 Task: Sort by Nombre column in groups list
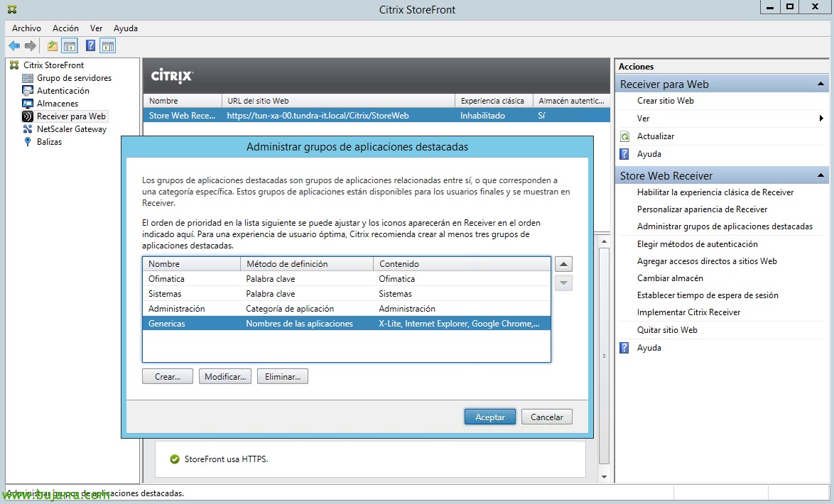(x=192, y=263)
